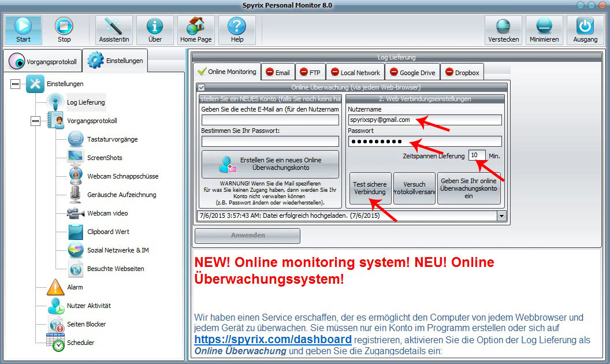Open Tastaturvorgänge settings

click(113, 139)
